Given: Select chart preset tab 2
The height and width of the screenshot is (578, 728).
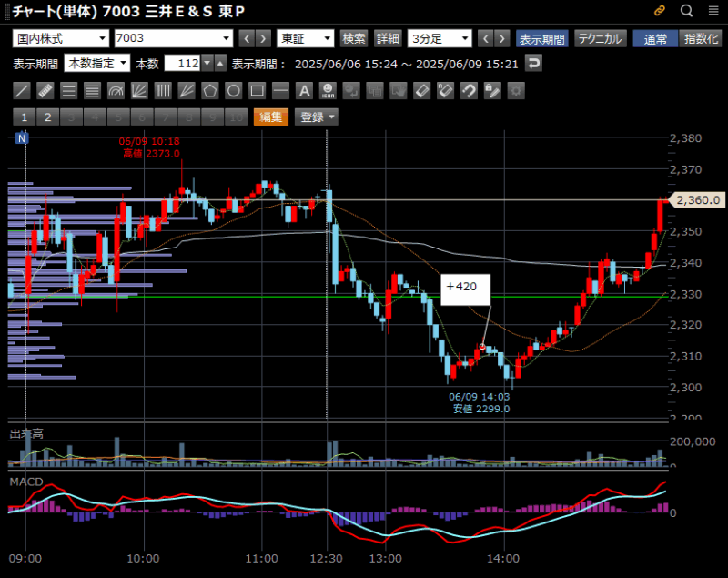Looking at the screenshot, I should (48, 117).
